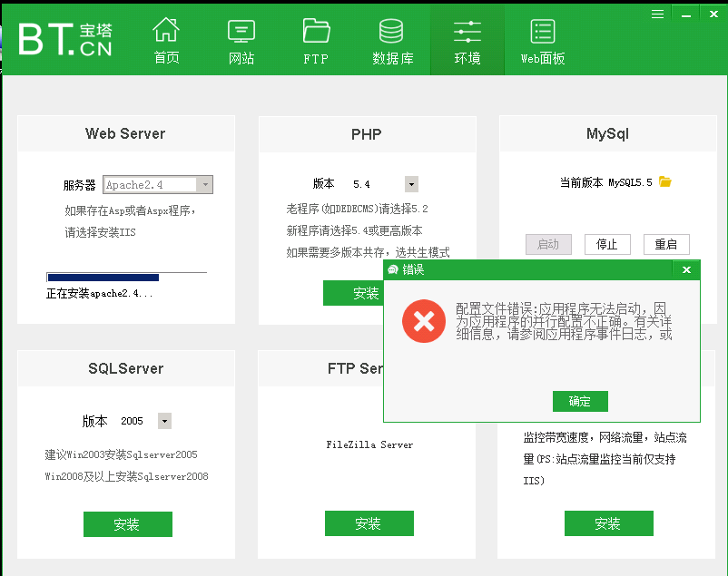Go to the 数据库 database tab
728x576 pixels.
[392, 41]
